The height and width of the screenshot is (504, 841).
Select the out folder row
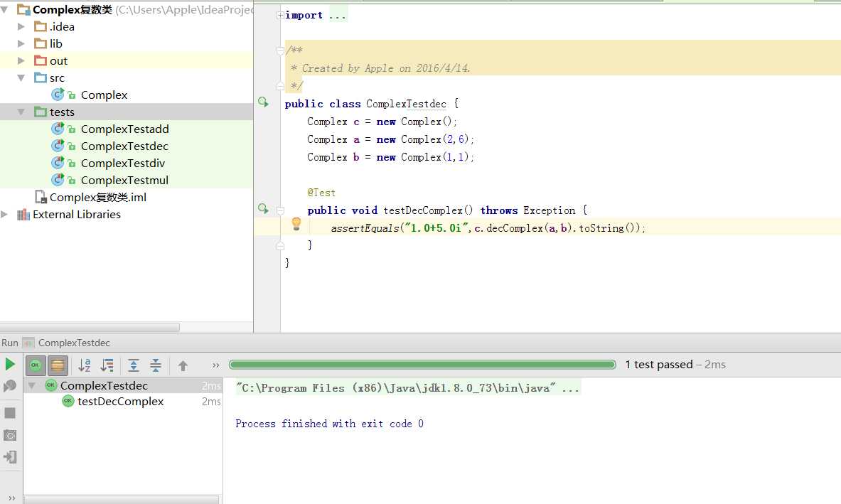coord(127,60)
